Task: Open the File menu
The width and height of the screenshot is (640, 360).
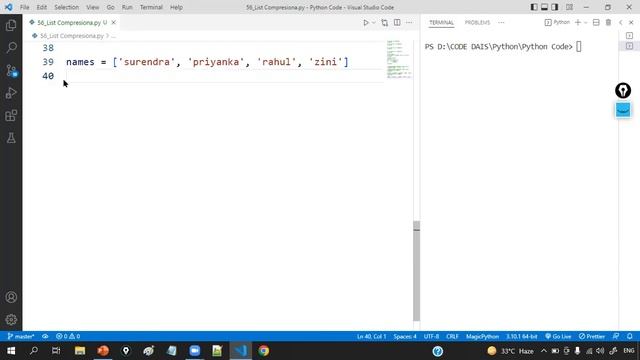Action: 24,7
